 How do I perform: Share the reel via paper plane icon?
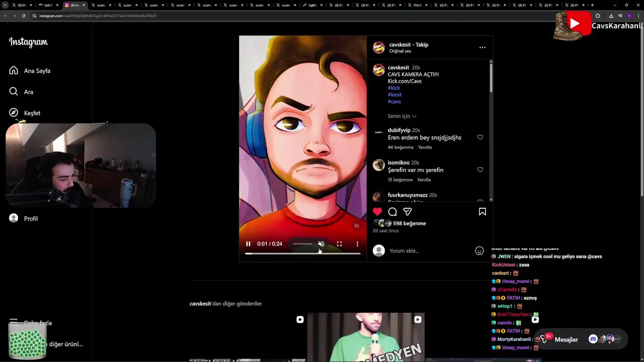pyautogui.click(x=408, y=212)
